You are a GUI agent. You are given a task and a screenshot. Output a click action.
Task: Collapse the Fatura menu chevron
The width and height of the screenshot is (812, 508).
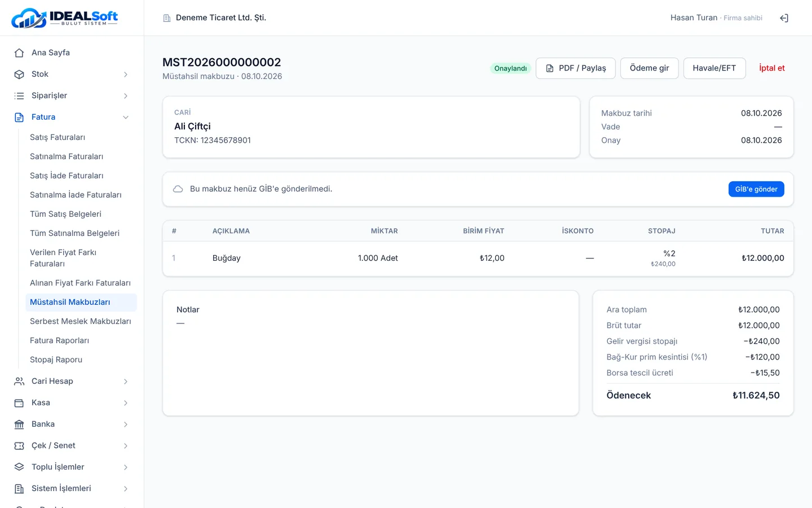tap(126, 117)
